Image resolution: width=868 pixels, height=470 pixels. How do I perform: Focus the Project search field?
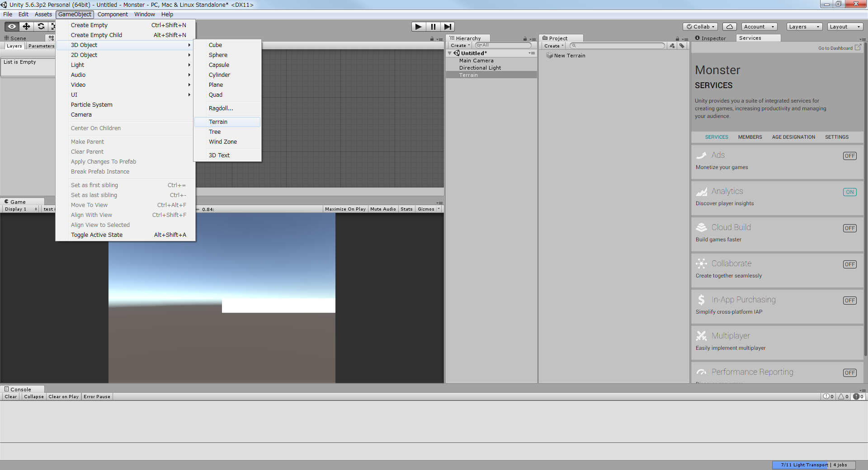click(618, 46)
